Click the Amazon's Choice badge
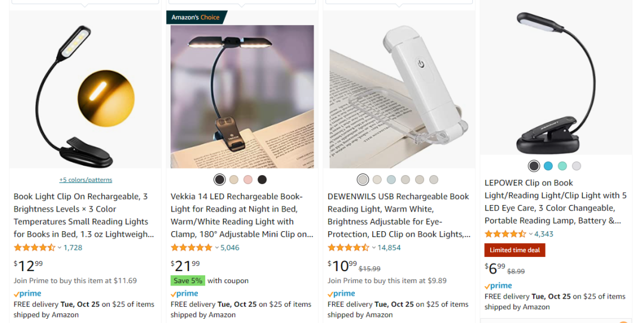The height and width of the screenshot is (323, 644). (x=196, y=17)
